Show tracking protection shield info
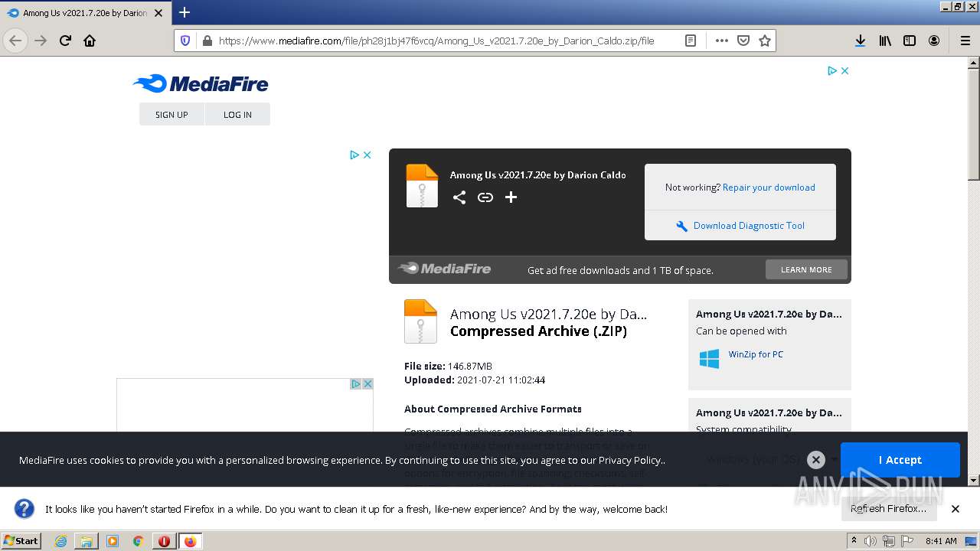 pos(185,41)
